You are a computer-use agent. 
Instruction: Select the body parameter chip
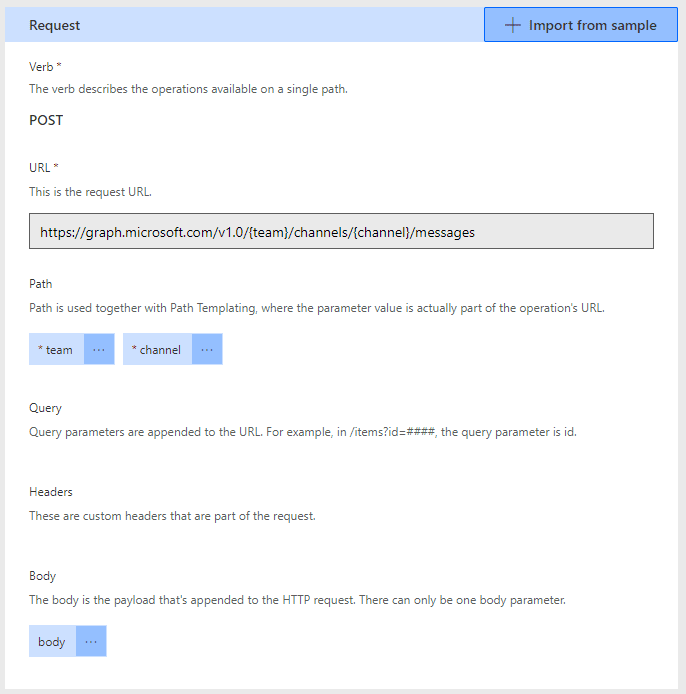point(52,641)
